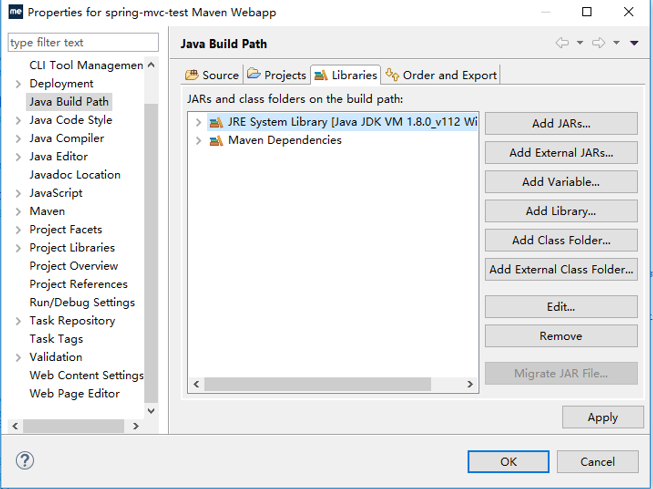Select Project References in the tree
Image resolution: width=653 pixels, height=489 pixels.
coord(78,284)
